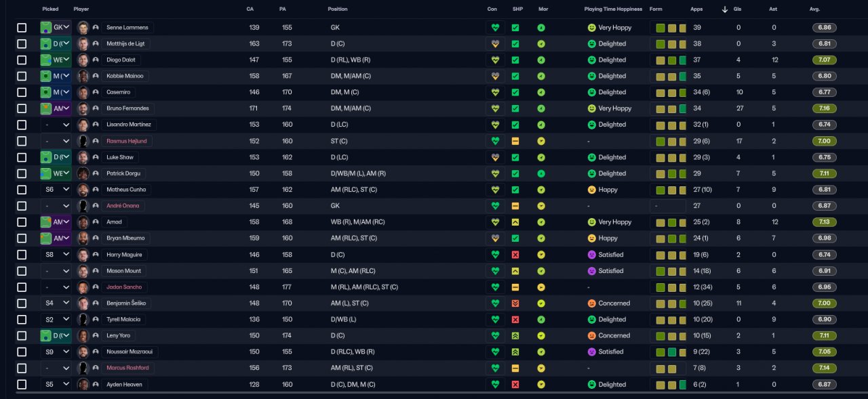Sort by the CA column header
Screen dimensions: 868x399
(250, 9)
